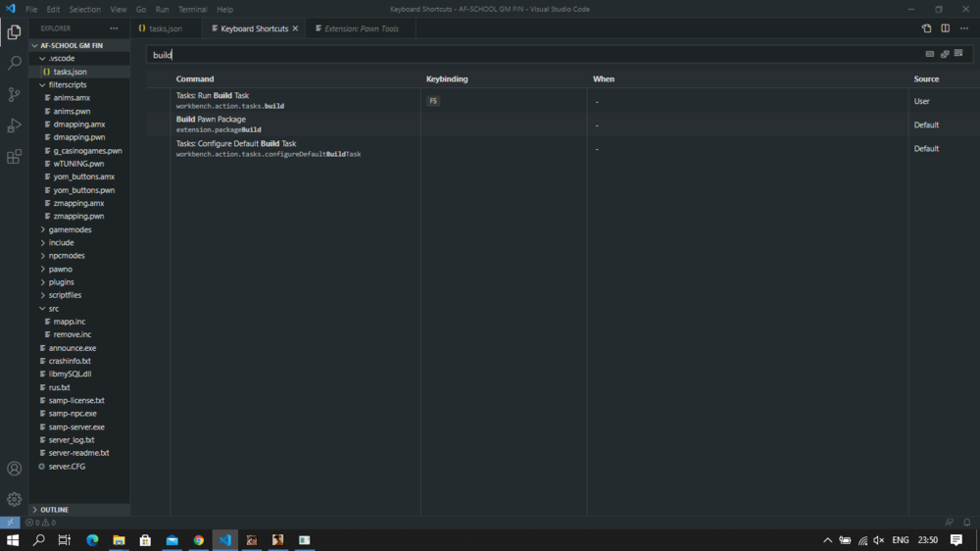This screenshot has width=980, height=551.
Task: Open server.CFG file
Action: (79, 467)
